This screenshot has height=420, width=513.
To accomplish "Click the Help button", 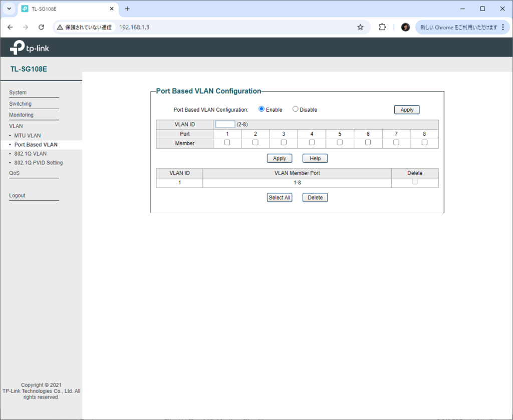I will tap(315, 158).
